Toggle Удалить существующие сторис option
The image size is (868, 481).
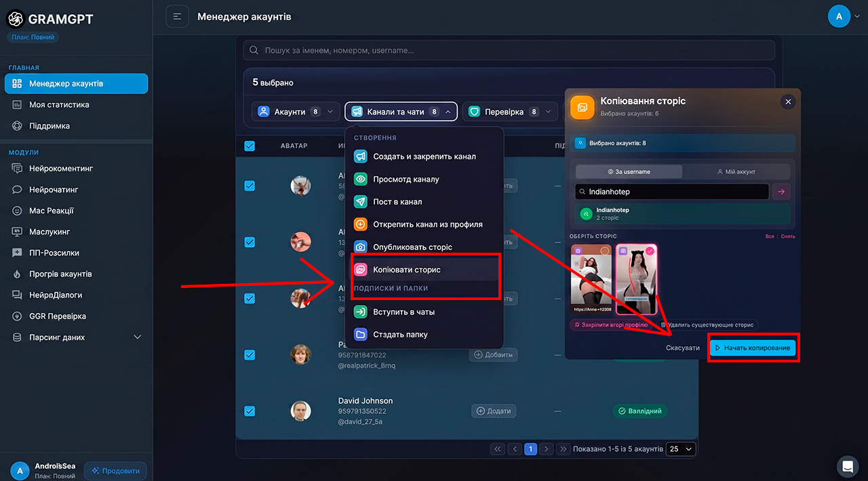pos(707,325)
